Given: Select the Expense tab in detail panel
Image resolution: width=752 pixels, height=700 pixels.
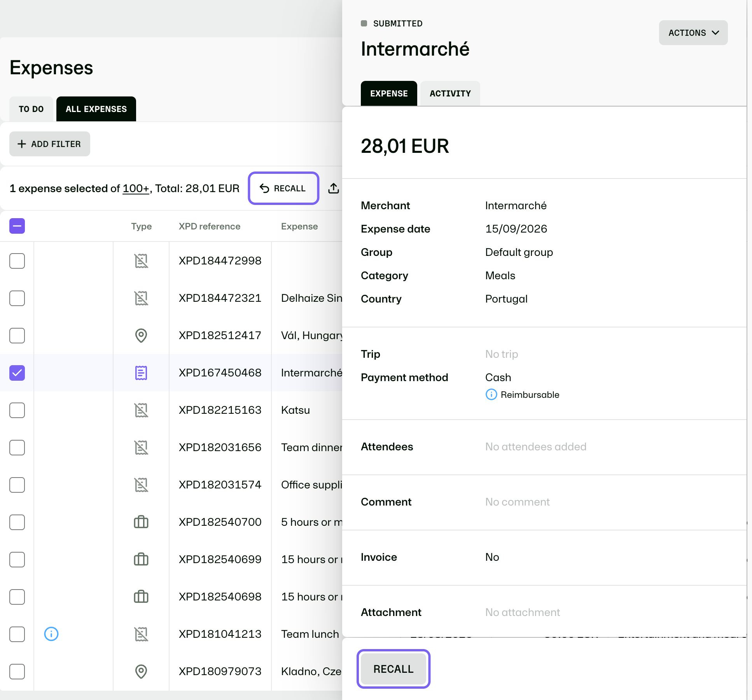Looking at the screenshot, I should click(x=389, y=93).
